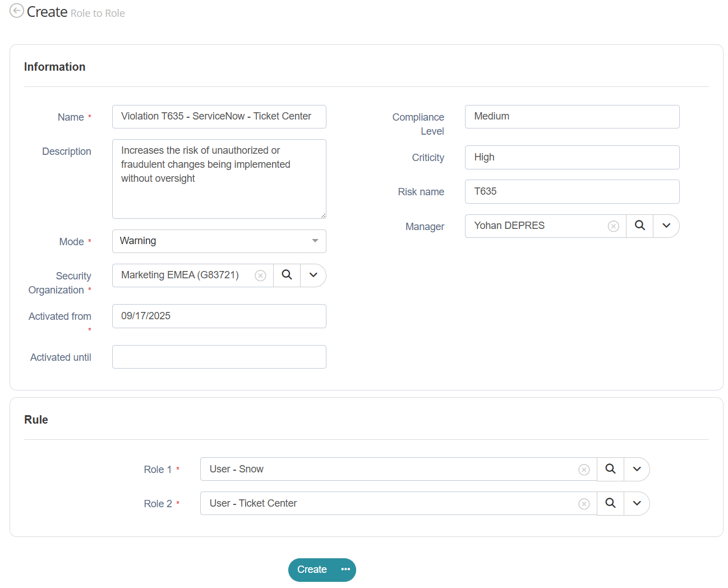The image size is (728, 588).
Task: Open more options beside Create button
Action: (345, 569)
